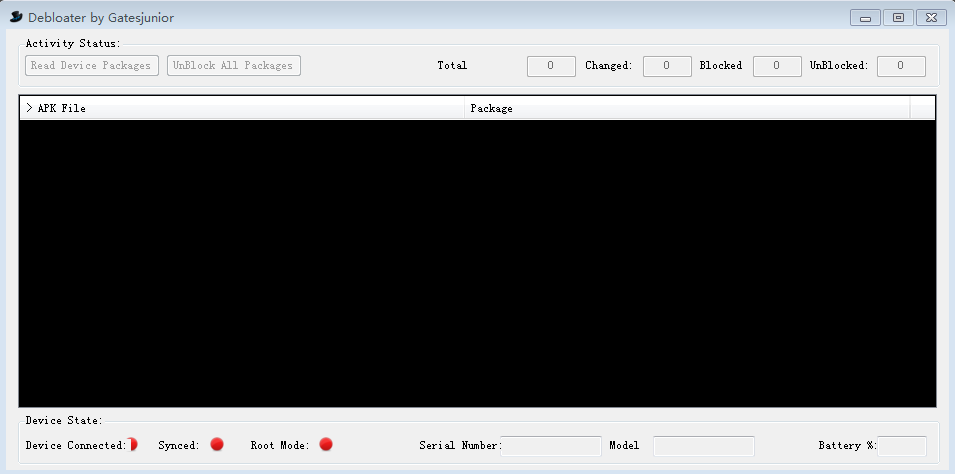Click the Debloater app icon in title bar
955x474 pixels.
[x=16, y=17]
